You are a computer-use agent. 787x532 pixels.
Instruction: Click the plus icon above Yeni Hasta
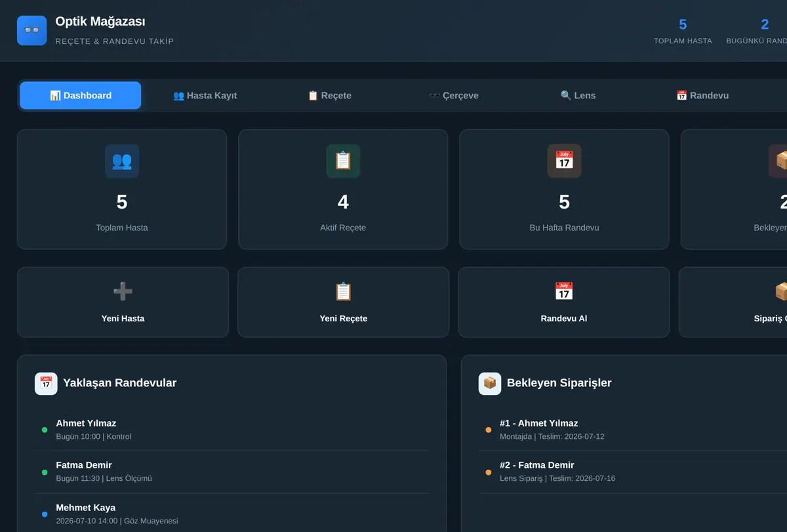point(123,291)
